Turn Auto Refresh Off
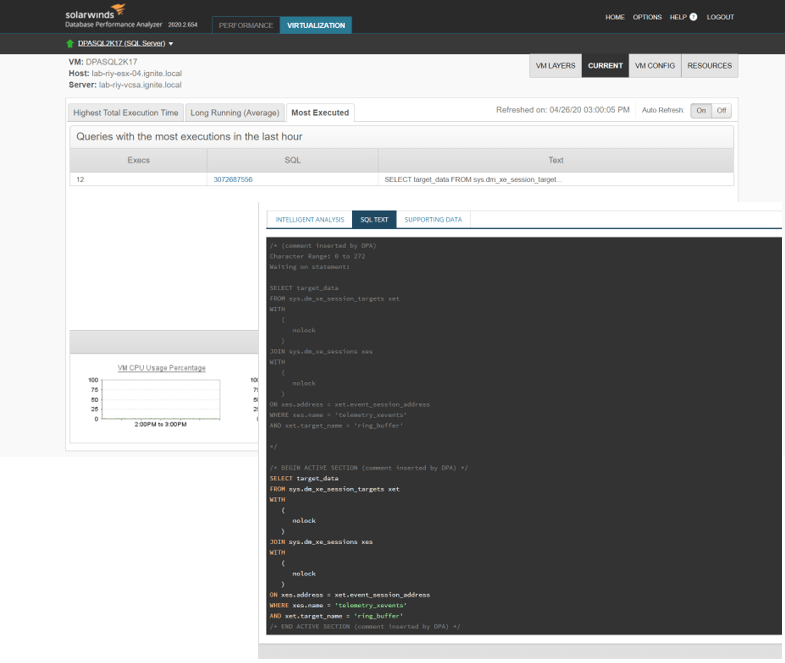 click(721, 111)
